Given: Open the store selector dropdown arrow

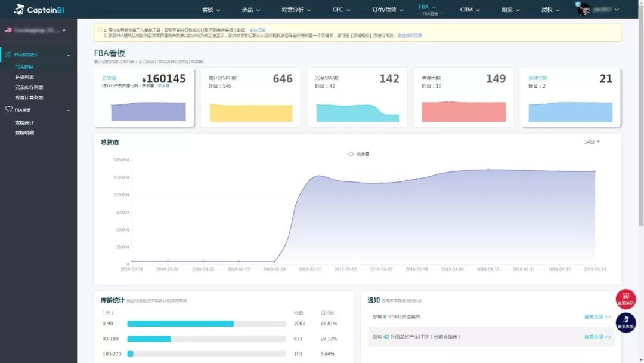Looking at the screenshot, I should (64, 30).
